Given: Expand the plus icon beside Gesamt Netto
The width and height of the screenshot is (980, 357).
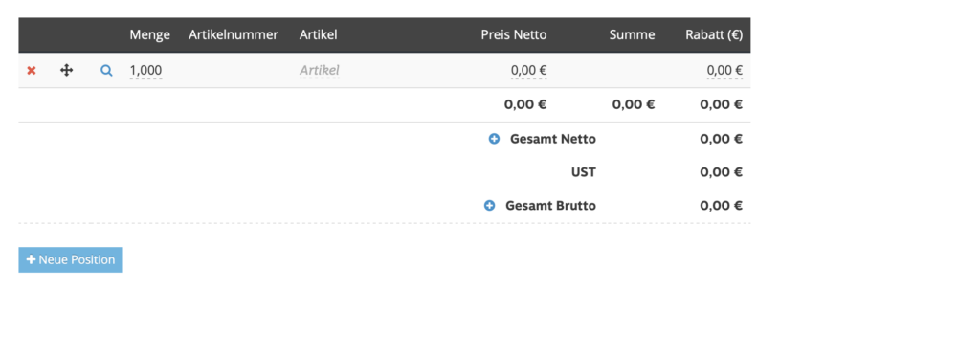Looking at the screenshot, I should [494, 139].
